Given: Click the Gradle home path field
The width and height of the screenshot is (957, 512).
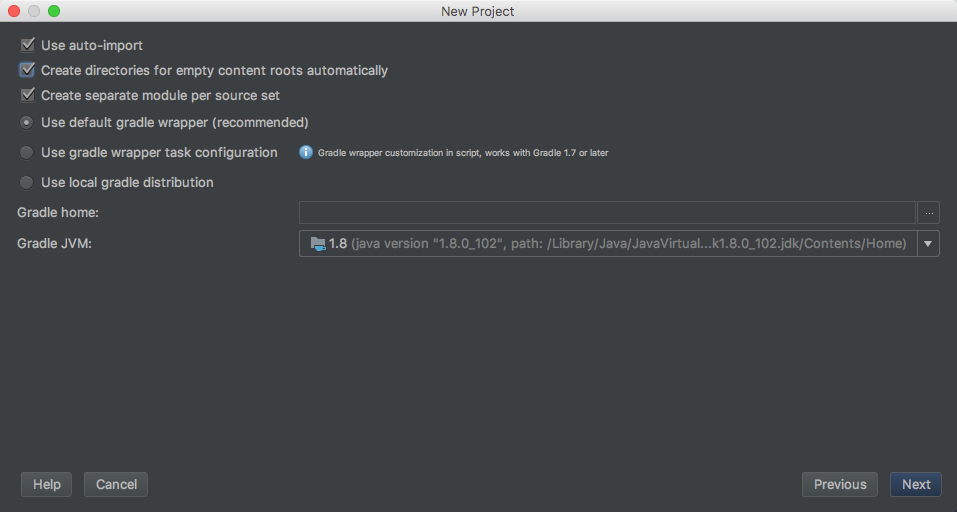Looking at the screenshot, I should [x=607, y=213].
